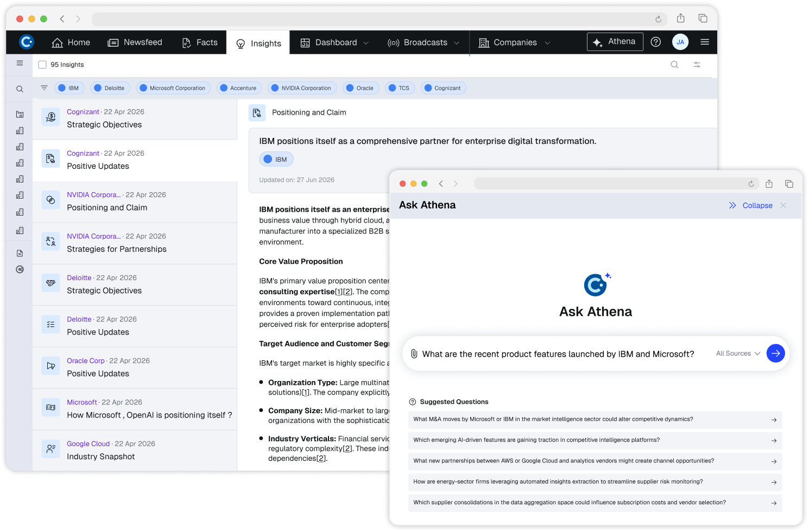Image resolution: width=809 pixels, height=532 pixels.
Task: Open the All Sources dropdown
Action: click(x=738, y=353)
